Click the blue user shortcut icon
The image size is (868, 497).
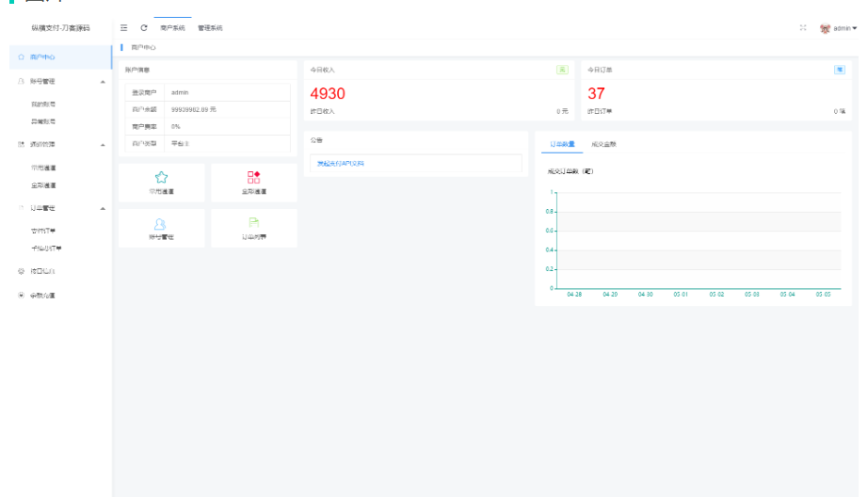point(161,223)
